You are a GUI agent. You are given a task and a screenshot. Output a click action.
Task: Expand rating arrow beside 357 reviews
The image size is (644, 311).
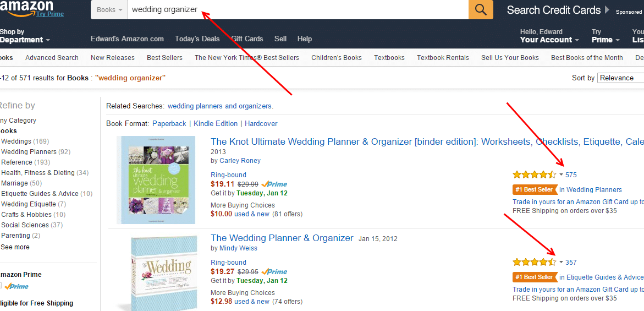561,262
